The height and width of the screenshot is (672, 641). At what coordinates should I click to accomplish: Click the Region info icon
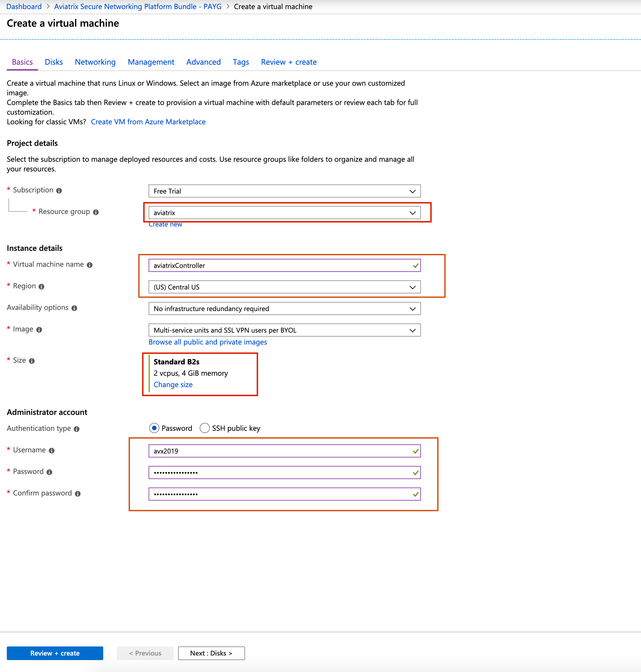pos(41,286)
